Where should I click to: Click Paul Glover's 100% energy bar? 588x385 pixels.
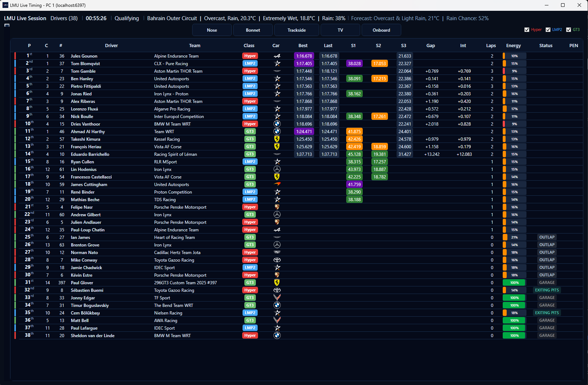pyautogui.click(x=514, y=283)
